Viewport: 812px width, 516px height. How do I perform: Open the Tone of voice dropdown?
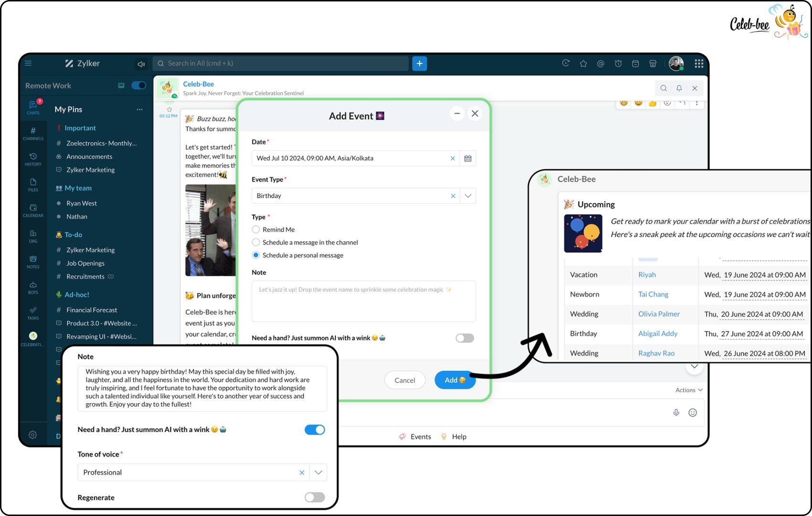(318, 472)
